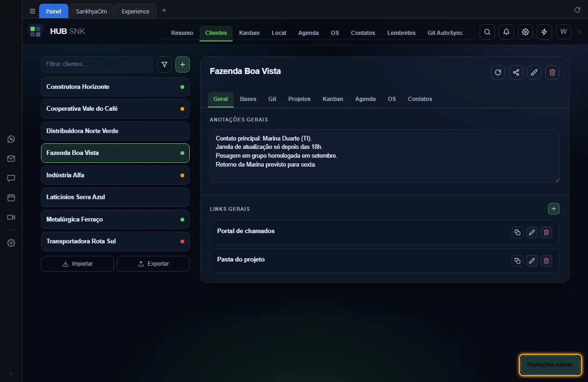Open the search magnifier in header
The image size is (588, 382).
[x=487, y=32]
